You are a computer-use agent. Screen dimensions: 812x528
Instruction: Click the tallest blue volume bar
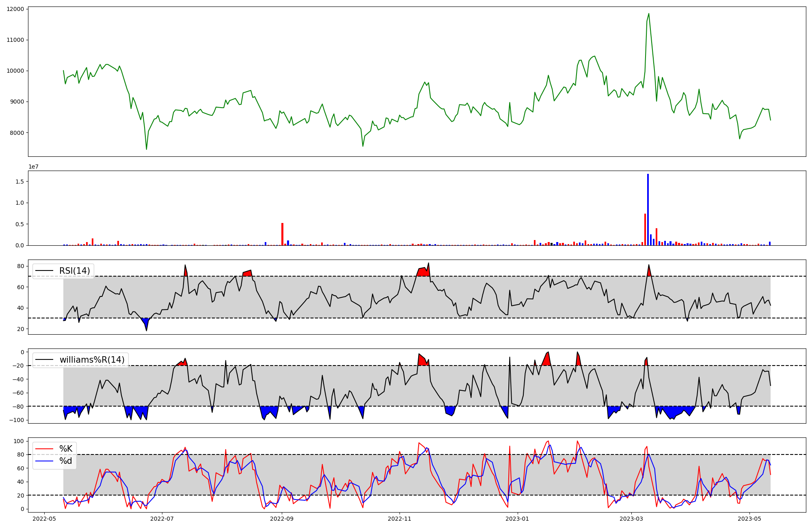tap(648, 210)
